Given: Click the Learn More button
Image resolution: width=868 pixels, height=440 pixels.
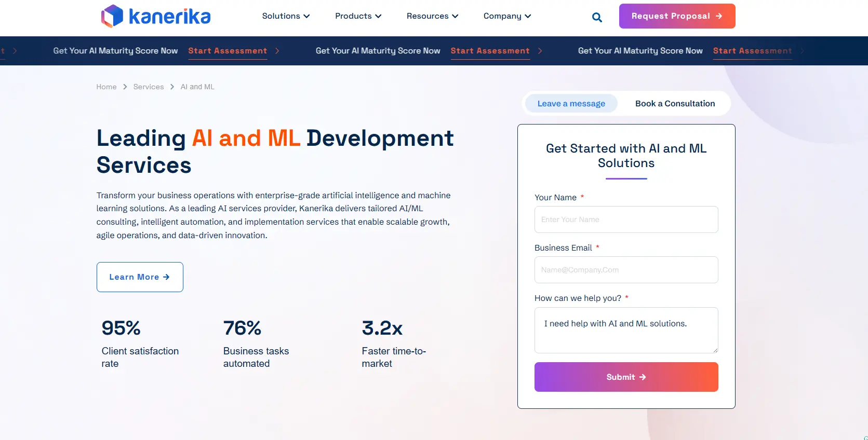Looking at the screenshot, I should coord(140,277).
